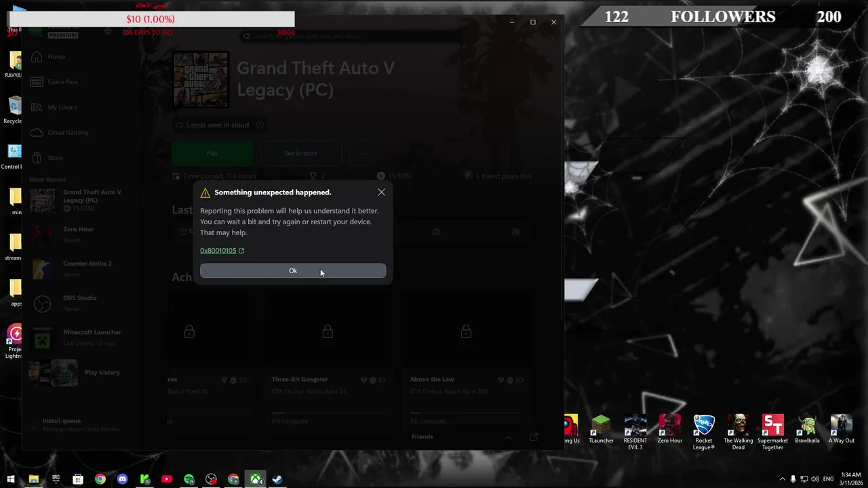Open RESIDENT EVIL 3 desktop shortcut
868x488 pixels.
pos(635,432)
